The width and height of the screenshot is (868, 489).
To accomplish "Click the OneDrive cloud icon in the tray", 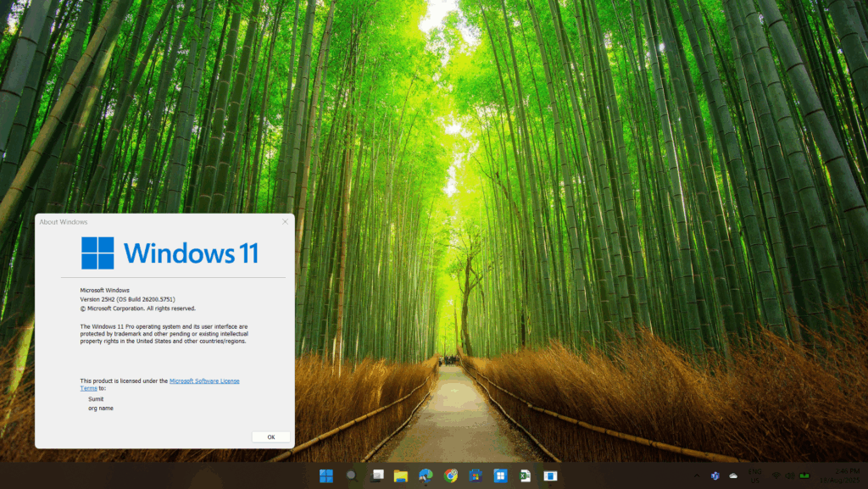I will (x=732, y=475).
